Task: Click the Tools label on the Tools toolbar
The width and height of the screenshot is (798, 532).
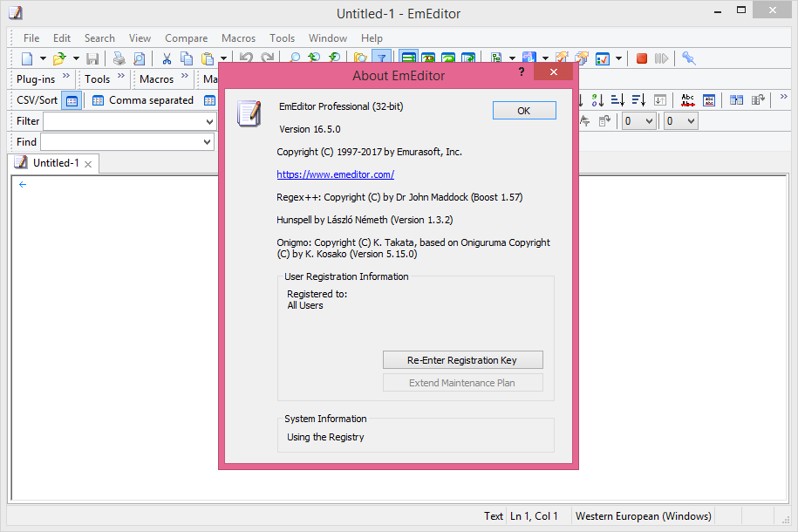Action: tap(97, 79)
